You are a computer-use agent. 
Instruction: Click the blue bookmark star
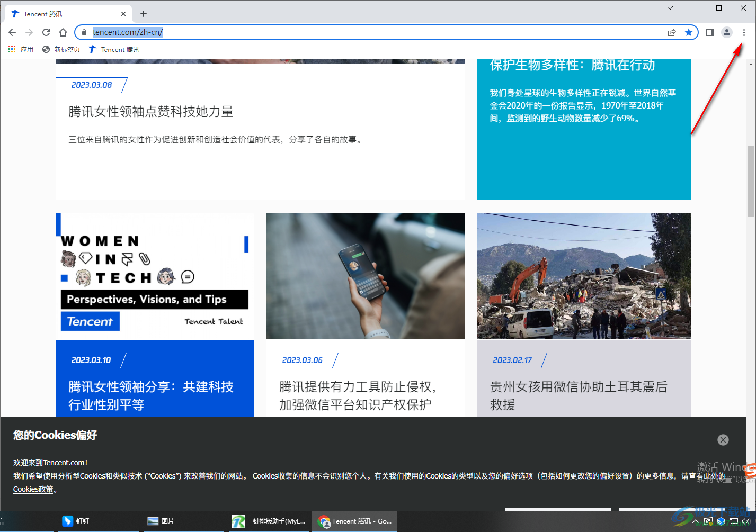coord(689,32)
